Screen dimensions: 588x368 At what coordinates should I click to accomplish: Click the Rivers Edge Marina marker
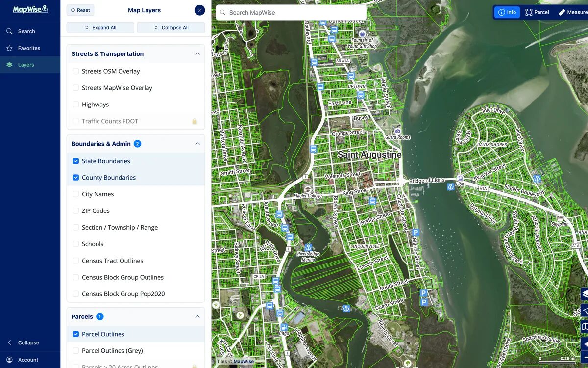pyautogui.click(x=308, y=247)
